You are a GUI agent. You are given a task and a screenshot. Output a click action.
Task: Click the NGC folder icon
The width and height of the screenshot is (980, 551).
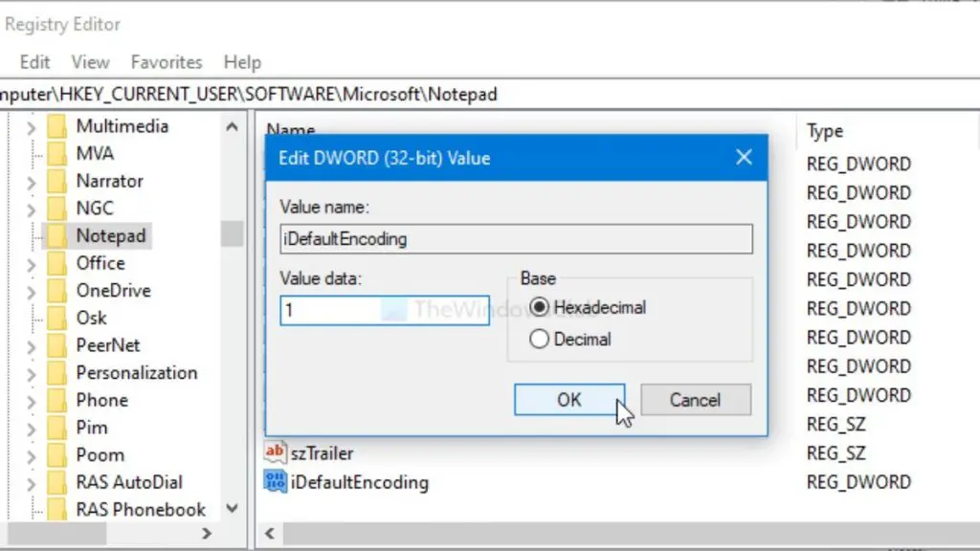pos(56,209)
